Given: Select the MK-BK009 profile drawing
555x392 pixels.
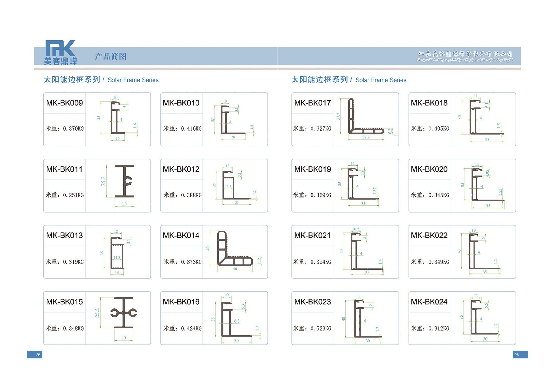Looking at the screenshot, I should [118, 118].
